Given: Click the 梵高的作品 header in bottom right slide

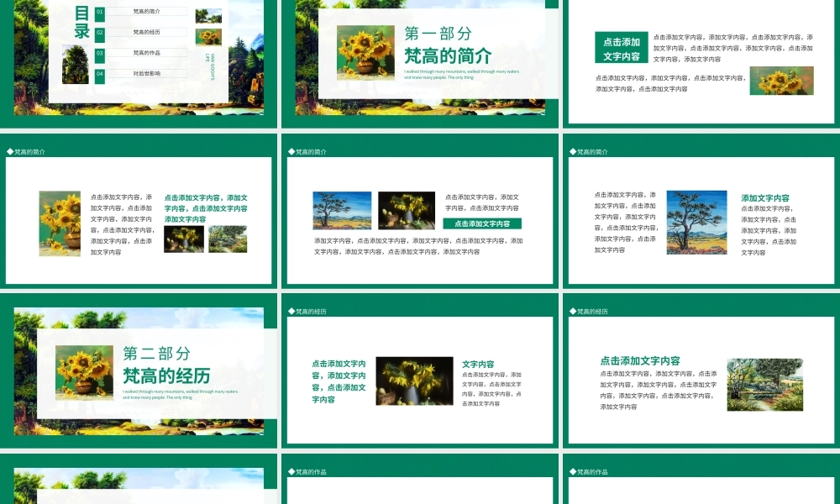Looking at the screenshot, I should [588, 472].
